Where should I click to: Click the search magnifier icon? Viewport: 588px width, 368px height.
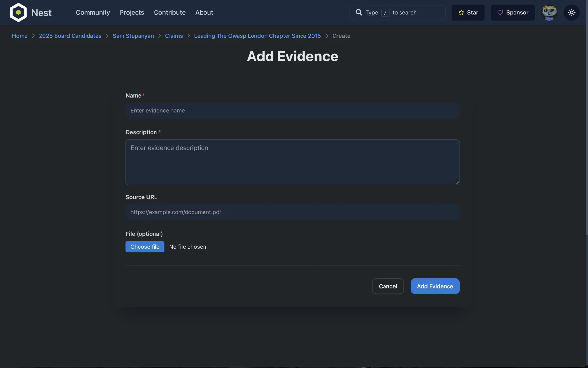coord(359,12)
